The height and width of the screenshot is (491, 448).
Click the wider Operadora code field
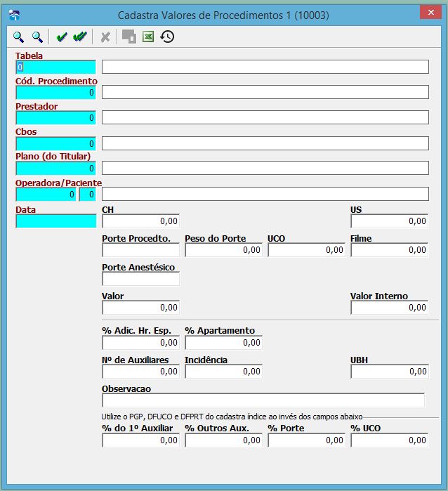pyautogui.click(x=46, y=195)
